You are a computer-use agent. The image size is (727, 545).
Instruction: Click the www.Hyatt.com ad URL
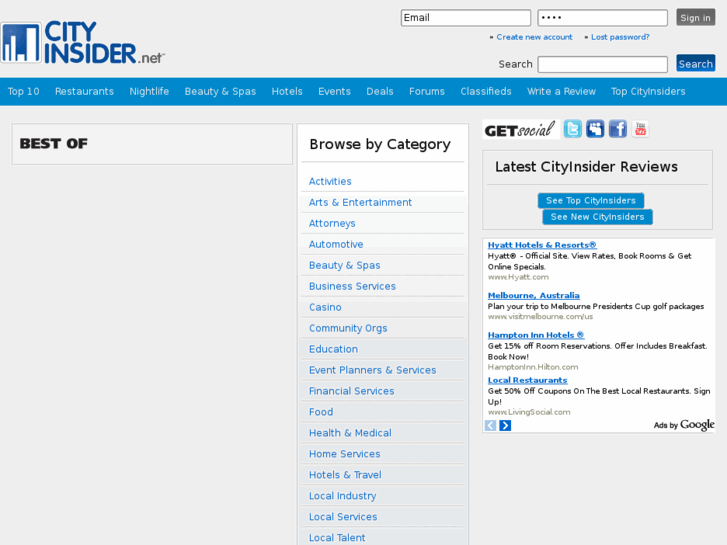[518, 277]
